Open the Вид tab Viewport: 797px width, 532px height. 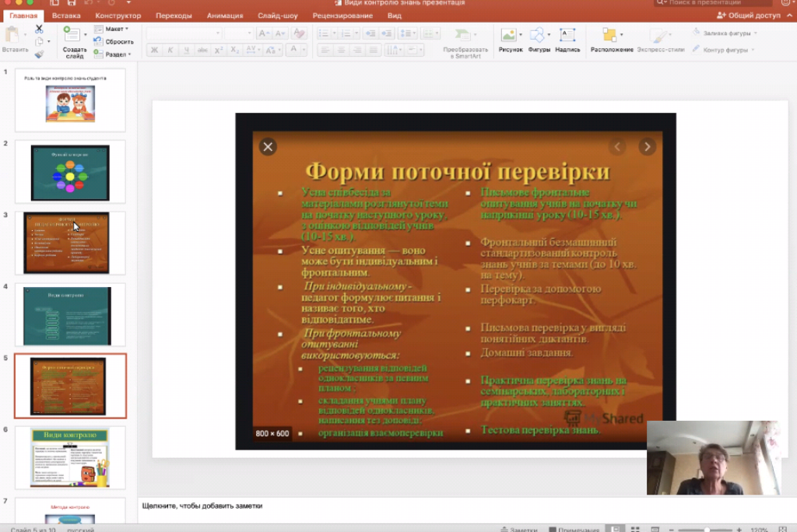pyautogui.click(x=395, y=16)
